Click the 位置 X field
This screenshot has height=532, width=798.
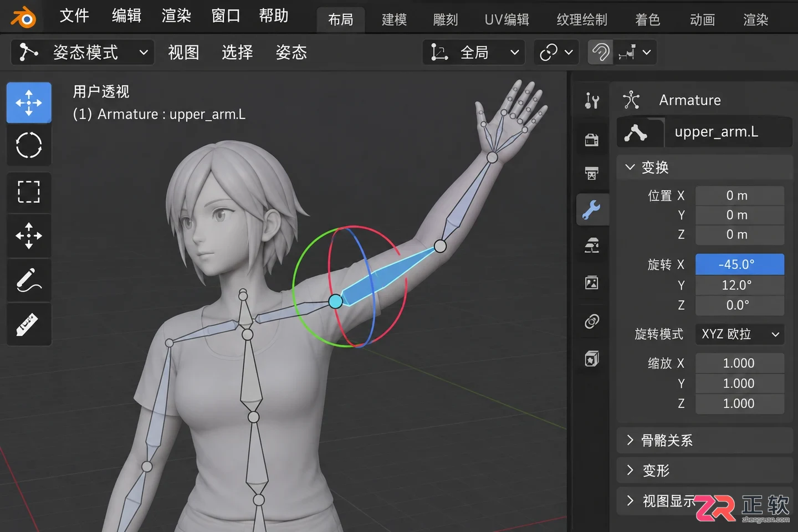pyautogui.click(x=740, y=196)
